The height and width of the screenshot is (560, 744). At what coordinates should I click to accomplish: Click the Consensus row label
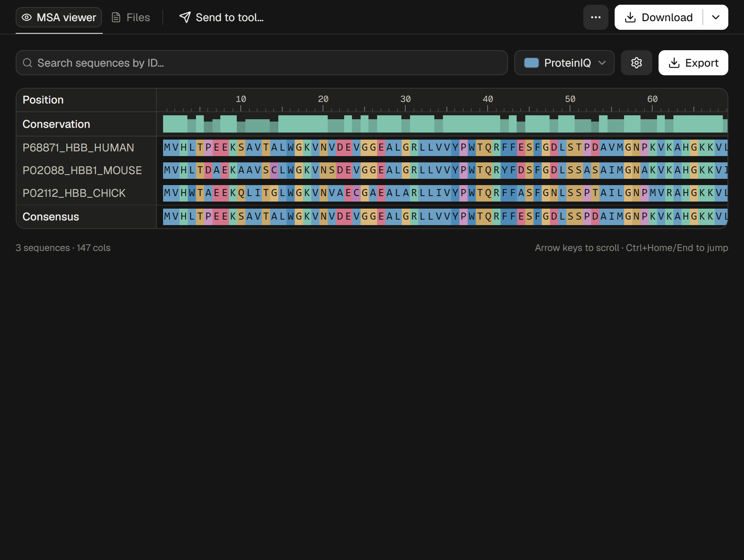click(51, 216)
